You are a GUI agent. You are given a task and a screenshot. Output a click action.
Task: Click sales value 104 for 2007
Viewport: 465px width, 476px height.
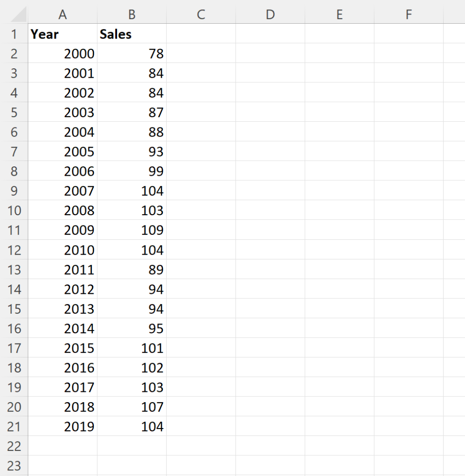131,191
